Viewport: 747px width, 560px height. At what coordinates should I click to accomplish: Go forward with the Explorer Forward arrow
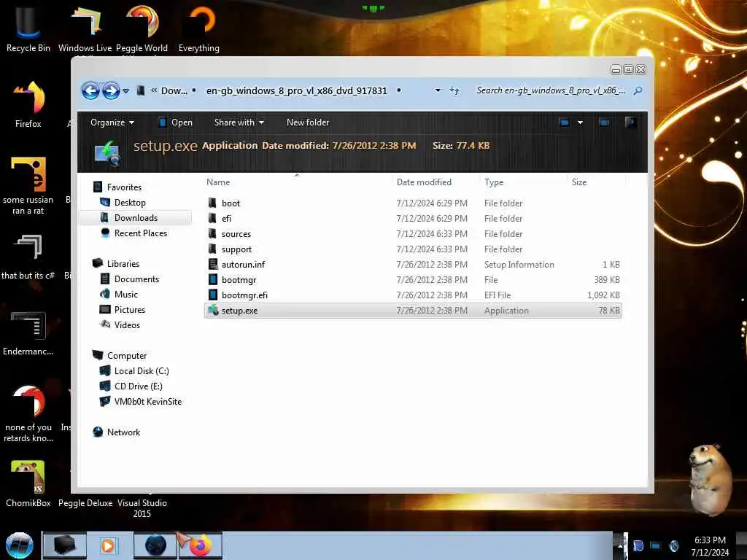(x=111, y=90)
